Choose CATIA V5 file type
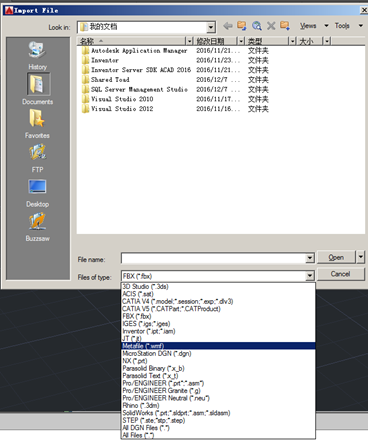Viewport: 368px width, 441px height. pos(218,309)
